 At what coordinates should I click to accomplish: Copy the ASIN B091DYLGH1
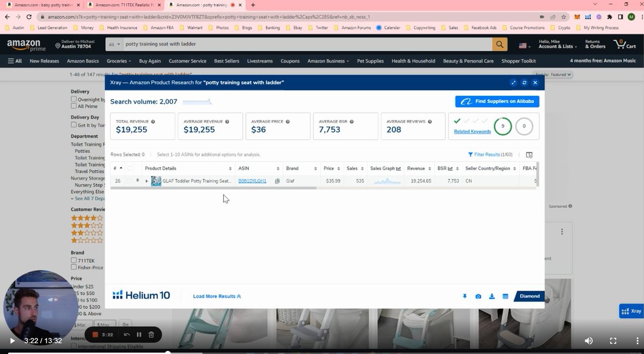(277, 181)
